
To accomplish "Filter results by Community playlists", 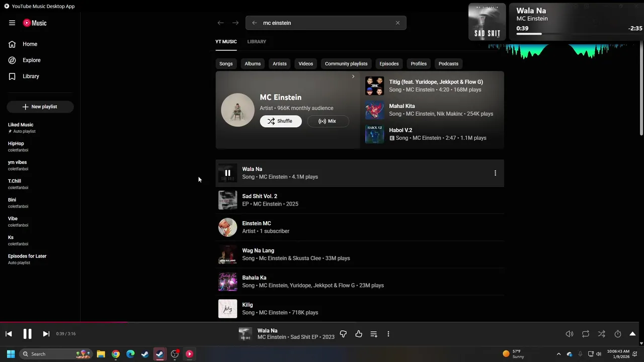I will [x=346, y=64].
